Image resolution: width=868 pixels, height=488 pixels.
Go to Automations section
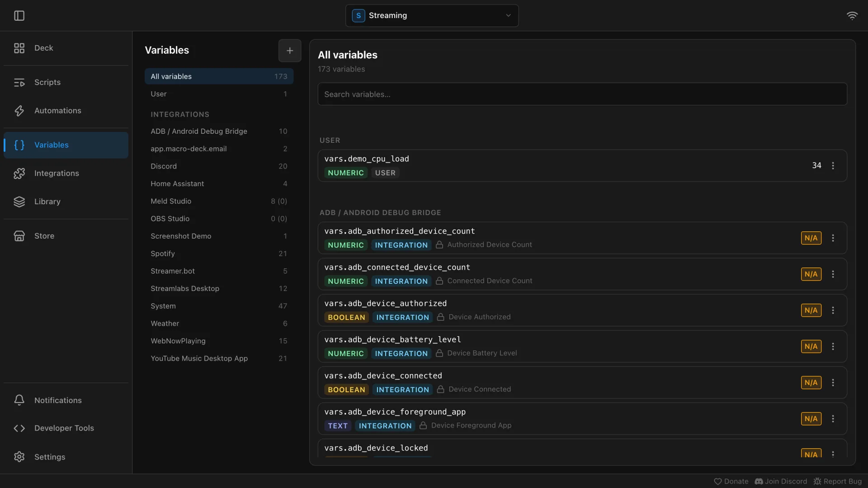pyautogui.click(x=66, y=111)
